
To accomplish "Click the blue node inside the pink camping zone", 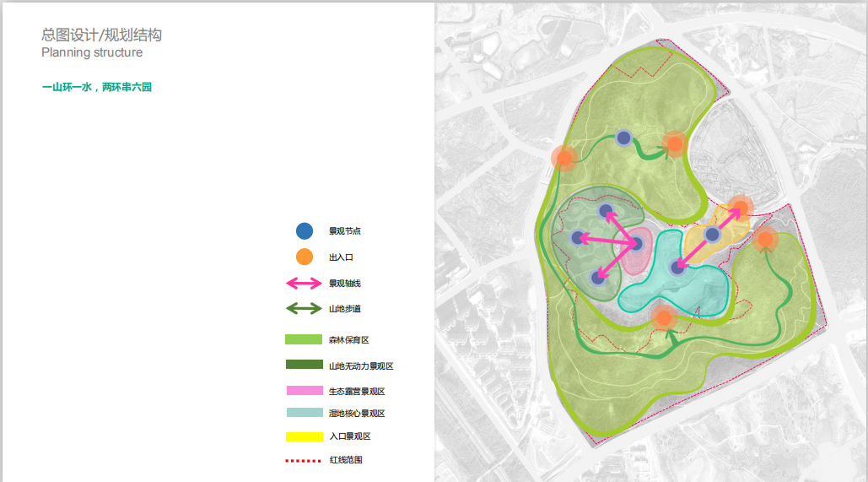I will (637, 243).
